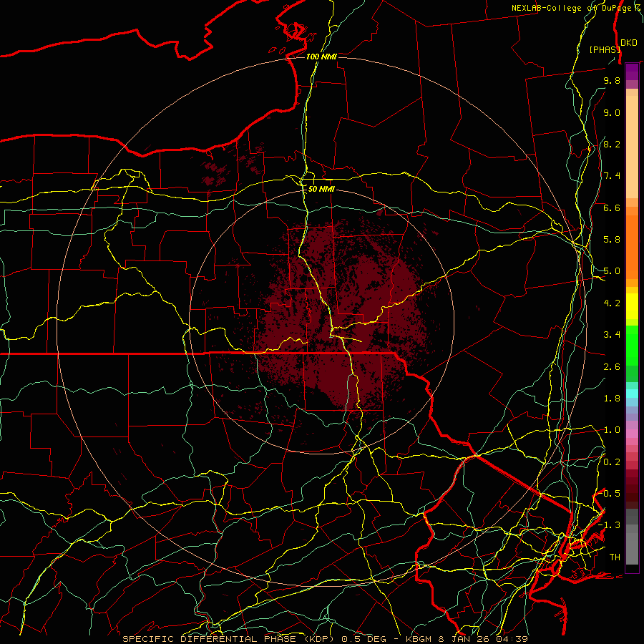This screenshot has width=644, height=644.
Task: Click the 5.0 value on the color scale
Action: (612, 271)
